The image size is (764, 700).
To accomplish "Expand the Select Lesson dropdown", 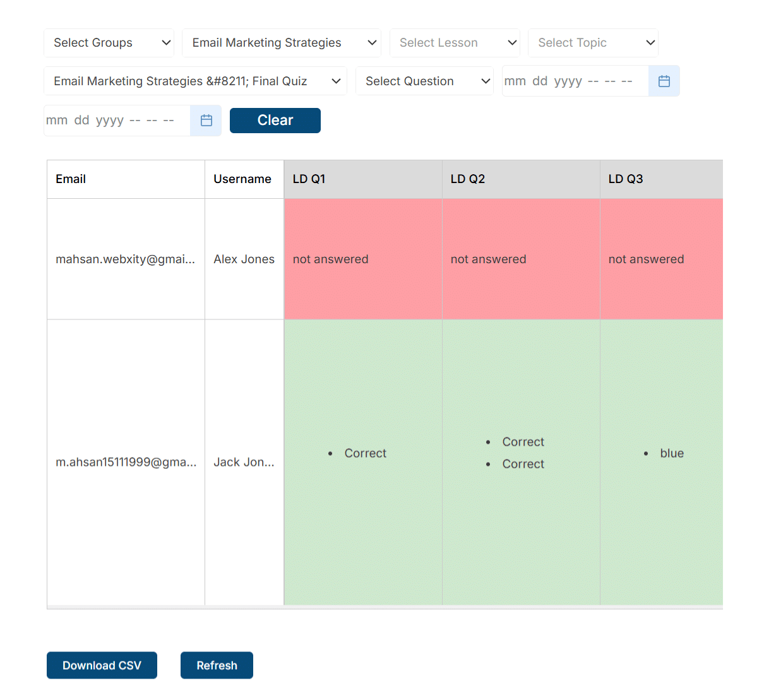I will pos(455,43).
